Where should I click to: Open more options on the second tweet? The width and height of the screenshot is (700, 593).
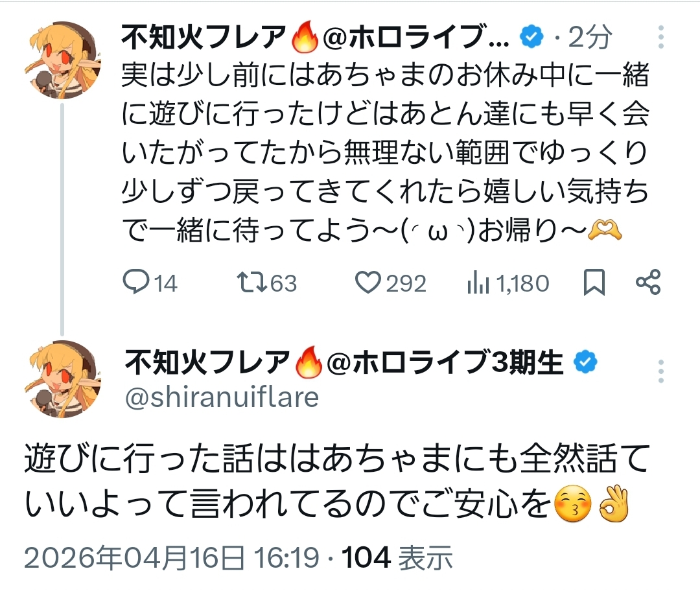coord(660,371)
